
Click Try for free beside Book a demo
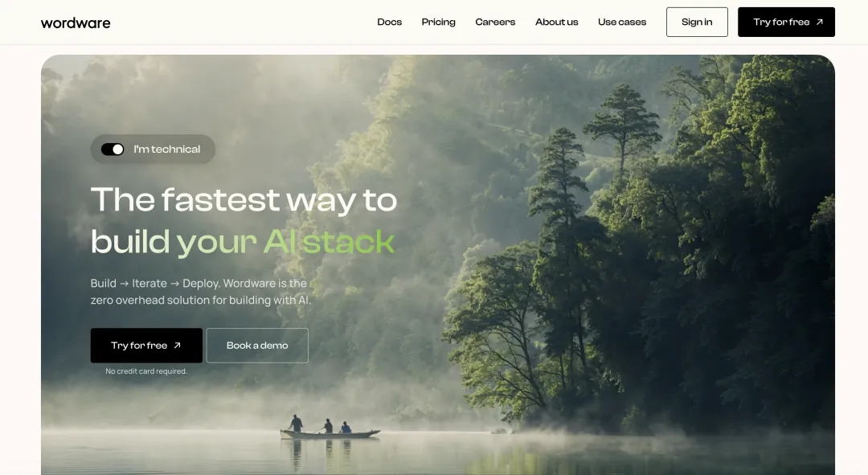[x=146, y=346]
